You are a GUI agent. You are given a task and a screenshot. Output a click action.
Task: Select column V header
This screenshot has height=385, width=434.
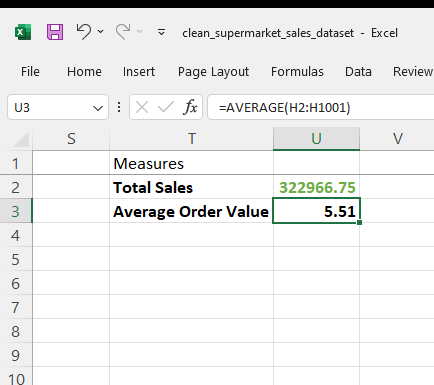[397, 139]
